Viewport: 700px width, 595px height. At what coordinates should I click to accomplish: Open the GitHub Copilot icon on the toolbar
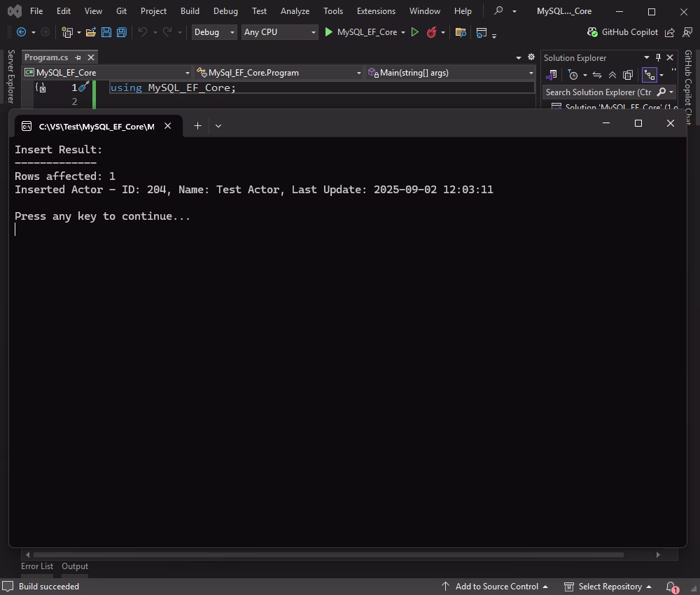tap(591, 32)
